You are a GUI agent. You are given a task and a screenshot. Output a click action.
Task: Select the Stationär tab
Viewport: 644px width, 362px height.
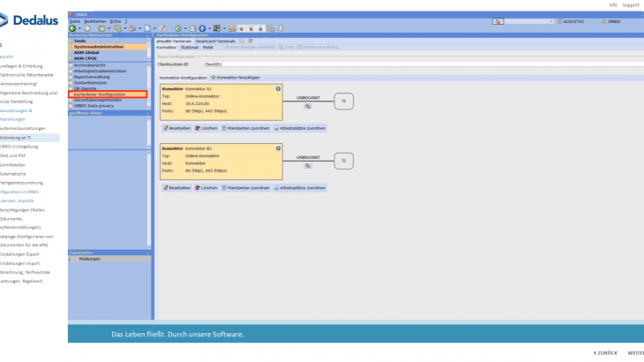[189, 47]
